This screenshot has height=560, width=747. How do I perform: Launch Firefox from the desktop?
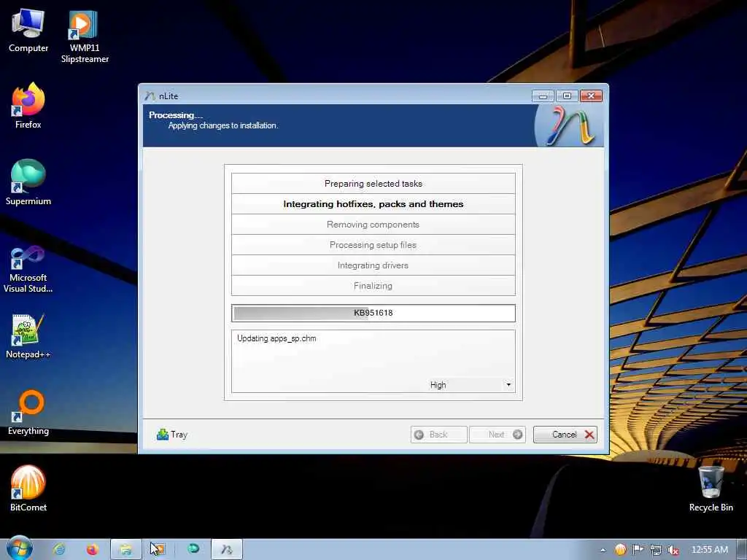pyautogui.click(x=28, y=106)
